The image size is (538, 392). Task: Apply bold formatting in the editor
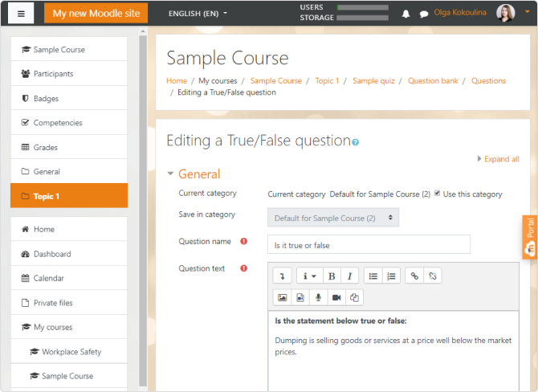pos(332,276)
